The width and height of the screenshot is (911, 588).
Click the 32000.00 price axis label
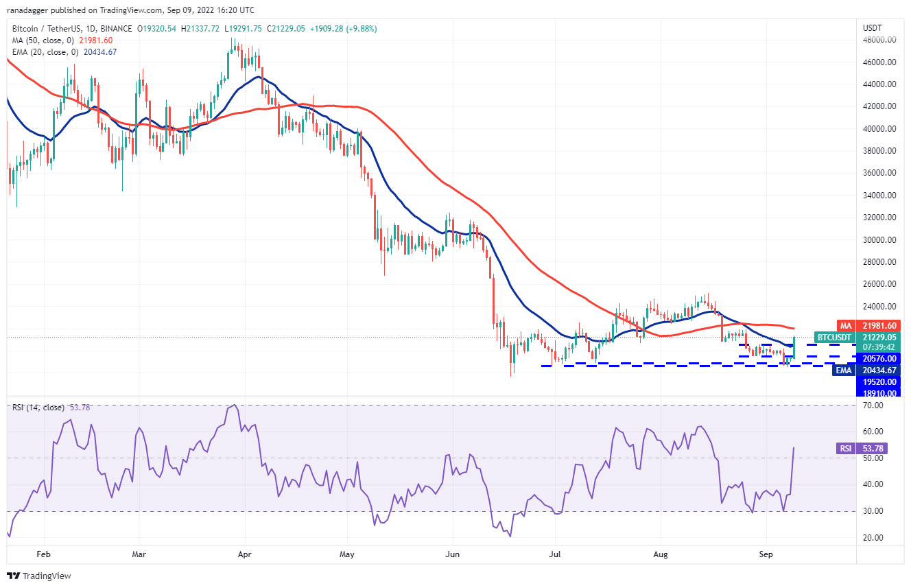pos(878,217)
